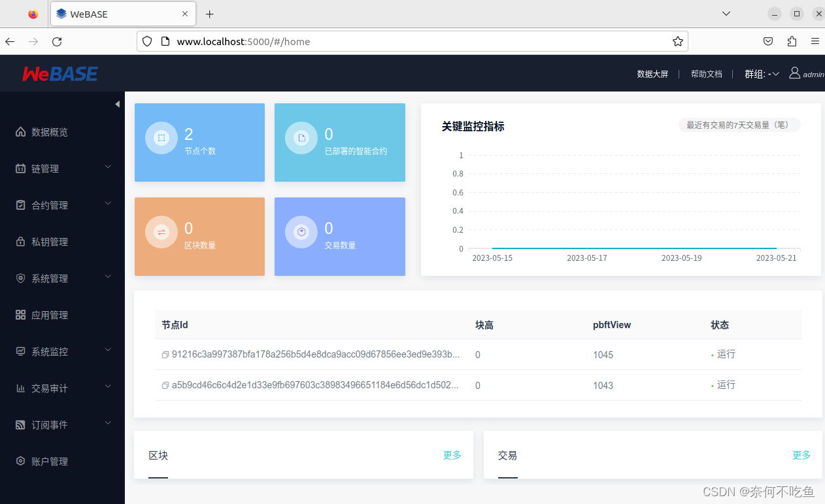This screenshot has width=825, height=504.
Task: Copy the first node Id using copy icon
Action: pyautogui.click(x=165, y=354)
